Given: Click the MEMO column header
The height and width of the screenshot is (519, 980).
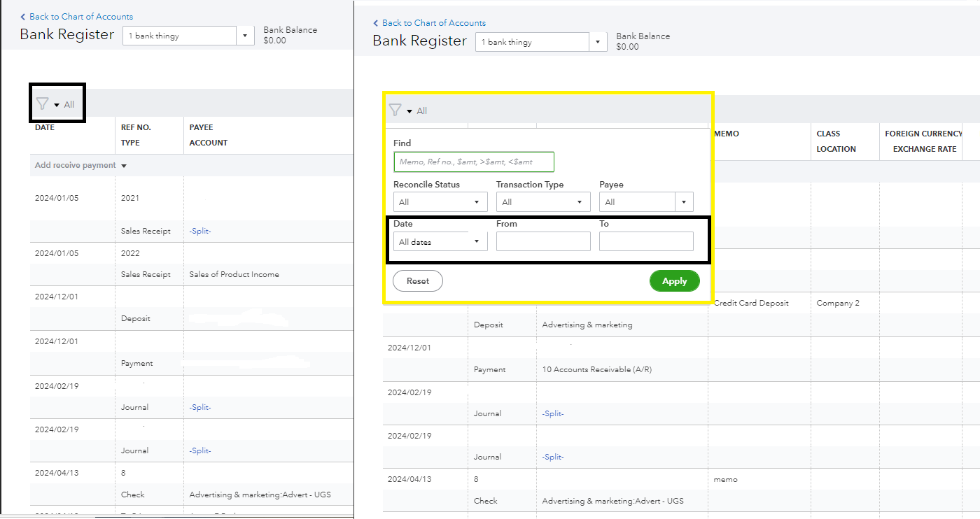Looking at the screenshot, I should (x=726, y=134).
